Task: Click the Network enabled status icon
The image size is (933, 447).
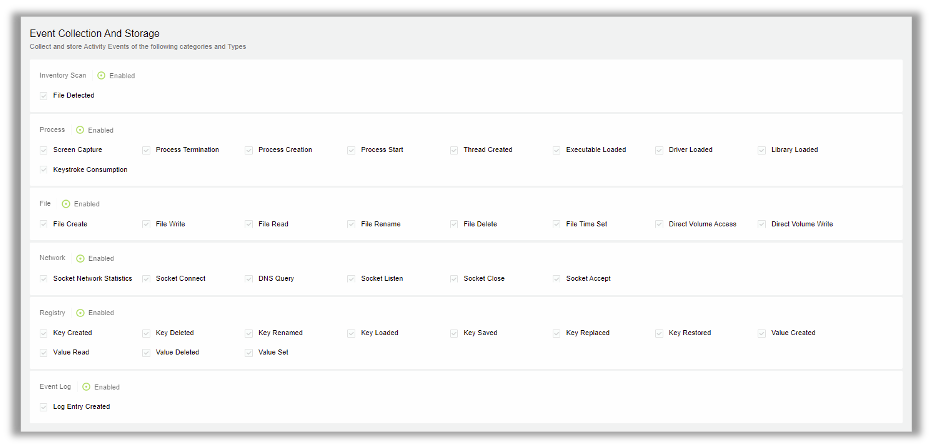Action: (x=80, y=258)
